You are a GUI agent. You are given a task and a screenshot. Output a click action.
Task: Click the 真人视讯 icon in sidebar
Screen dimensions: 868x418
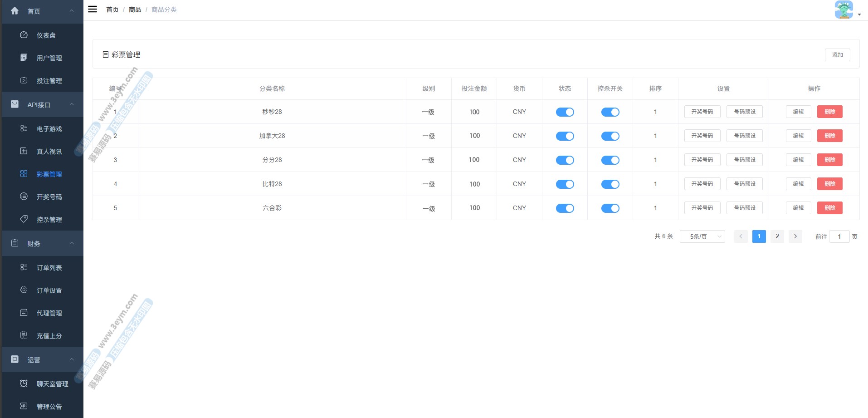24,151
